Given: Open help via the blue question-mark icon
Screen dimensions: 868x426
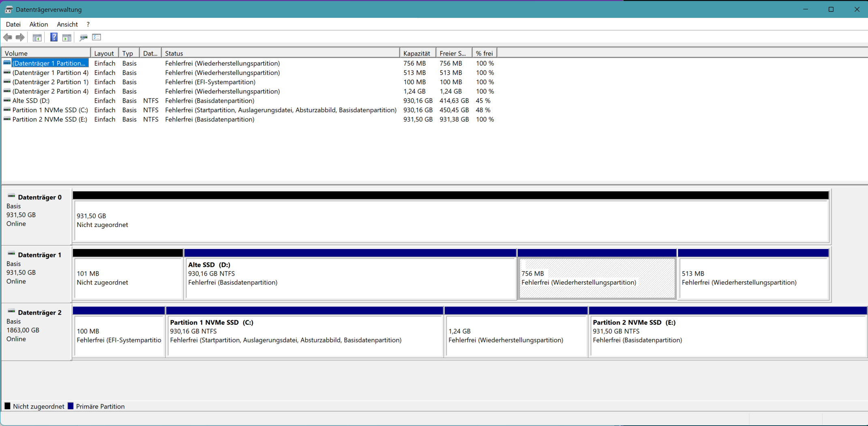Looking at the screenshot, I should pos(54,37).
